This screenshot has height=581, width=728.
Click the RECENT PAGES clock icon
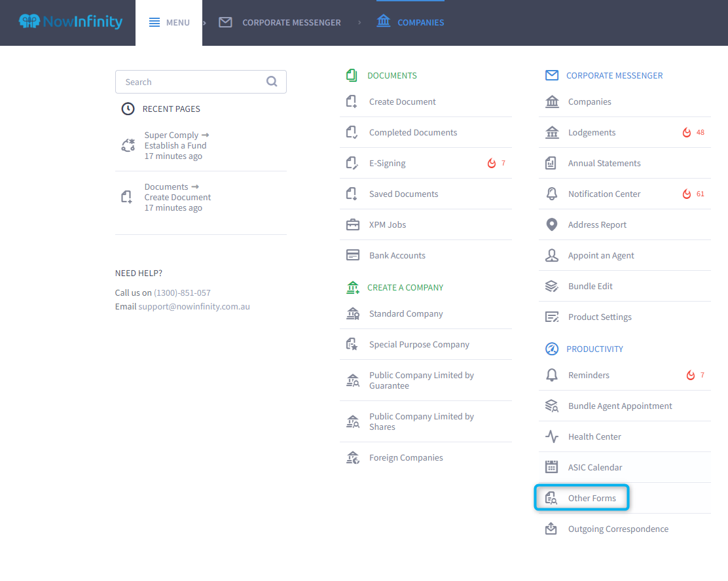(x=128, y=109)
